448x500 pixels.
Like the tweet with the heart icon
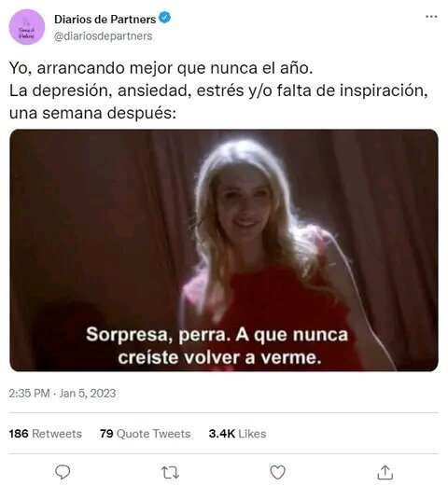tap(277, 472)
